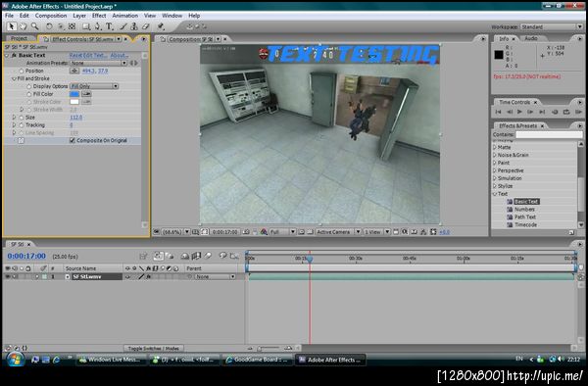
Task: Click Toggle Switches / Modes button
Action: [154, 348]
